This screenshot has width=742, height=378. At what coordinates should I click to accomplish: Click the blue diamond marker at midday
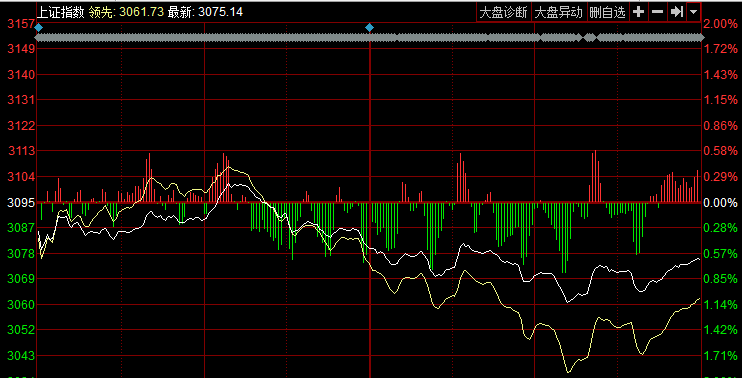(x=369, y=27)
